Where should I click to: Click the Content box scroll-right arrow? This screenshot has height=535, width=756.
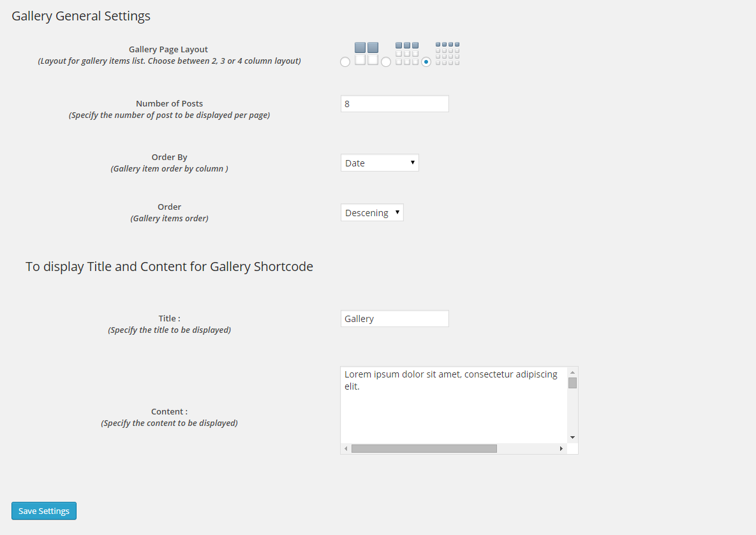coord(561,449)
